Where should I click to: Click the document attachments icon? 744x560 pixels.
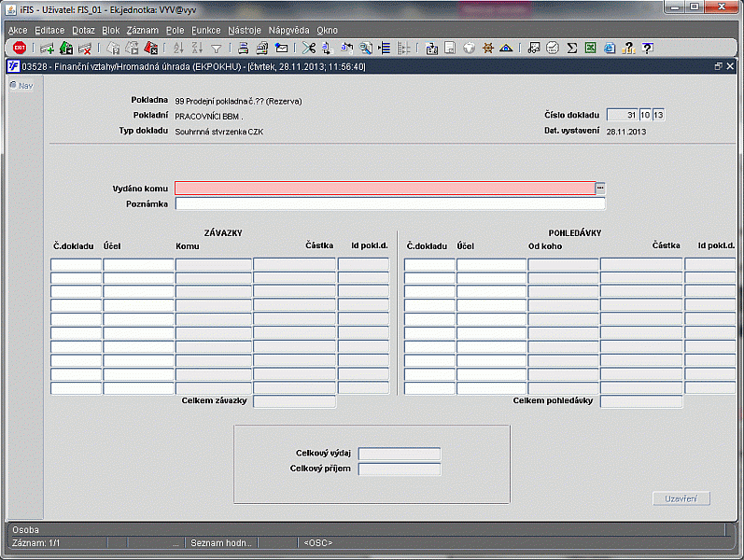click(431, 48)
